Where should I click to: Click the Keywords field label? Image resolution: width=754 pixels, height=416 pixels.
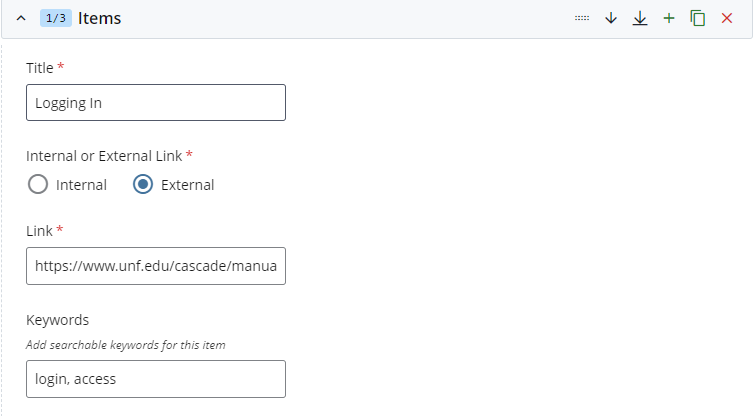(x=58, y=320)
